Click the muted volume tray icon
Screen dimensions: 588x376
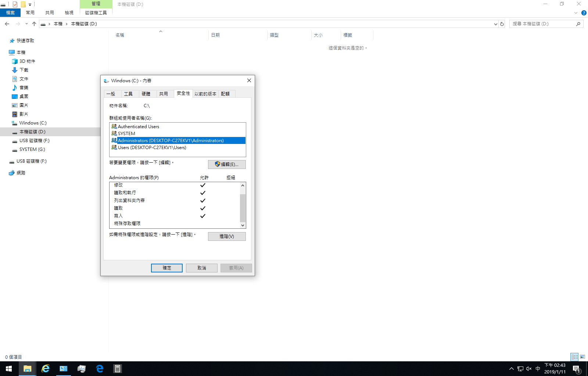pyautogui.click(x=529, y=369)
